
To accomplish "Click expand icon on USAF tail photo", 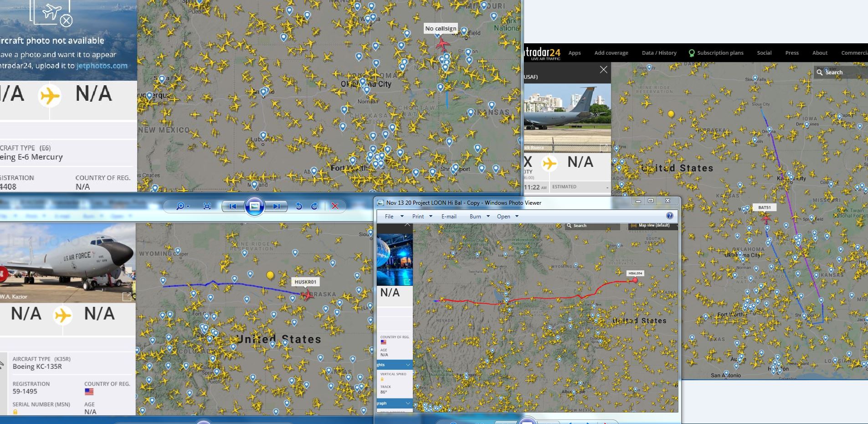I will tap(604, 148).
